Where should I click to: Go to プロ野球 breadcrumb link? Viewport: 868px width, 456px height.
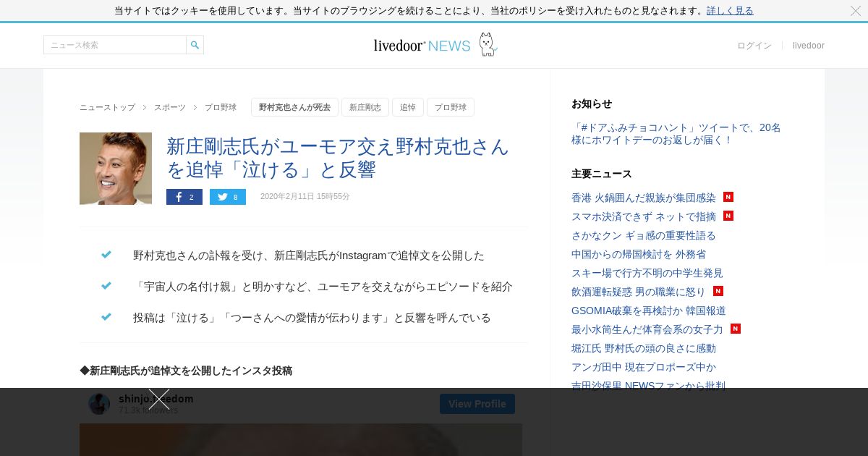tap(221, 107)
